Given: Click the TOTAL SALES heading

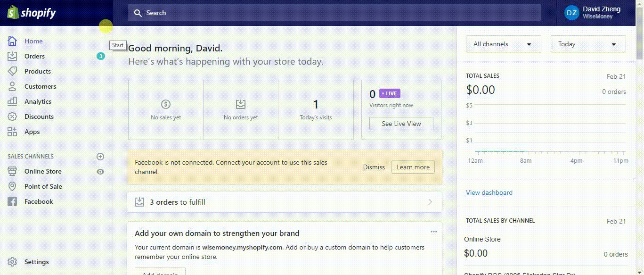Looking at the screenshot, I should (x=482, y=75).
